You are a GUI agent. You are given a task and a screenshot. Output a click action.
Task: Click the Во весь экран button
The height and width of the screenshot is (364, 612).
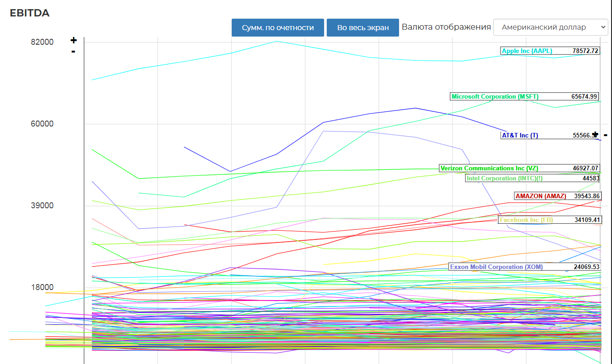click(x=363, y=27)
